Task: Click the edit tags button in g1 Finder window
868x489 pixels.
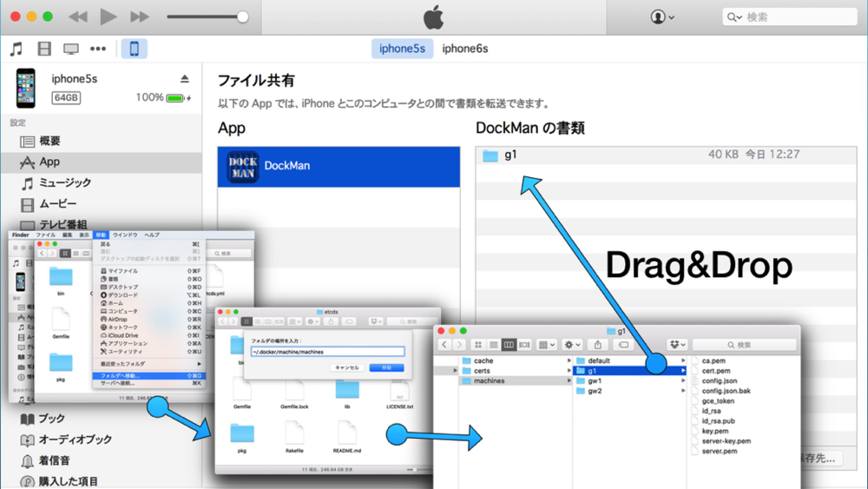Action: [623, 345]
